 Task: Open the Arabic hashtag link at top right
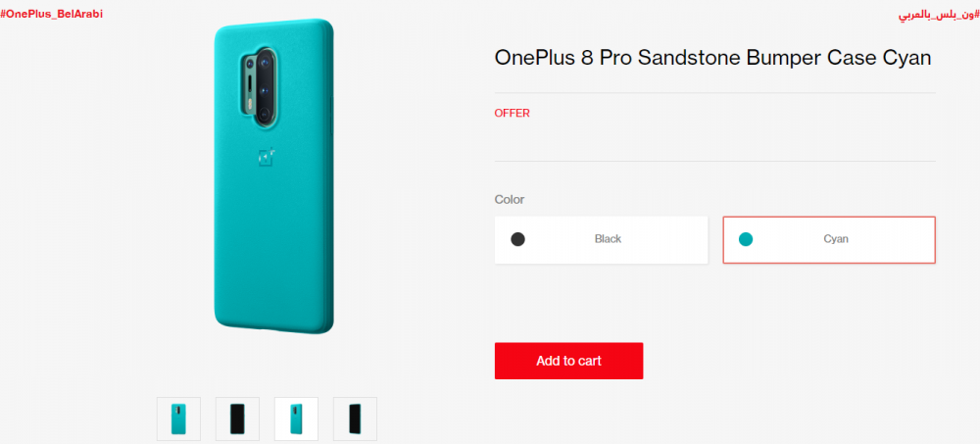[x=939, y=15]
